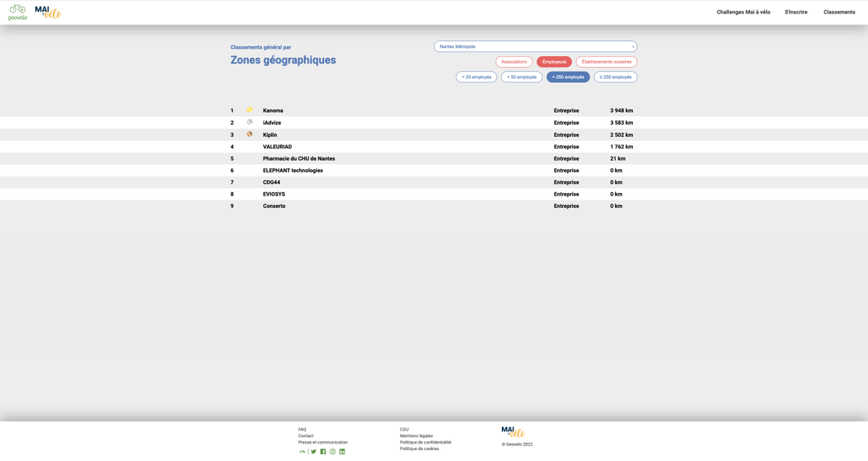Select the Classements général par label
The image size is (868, 461).
click(260, 47)
